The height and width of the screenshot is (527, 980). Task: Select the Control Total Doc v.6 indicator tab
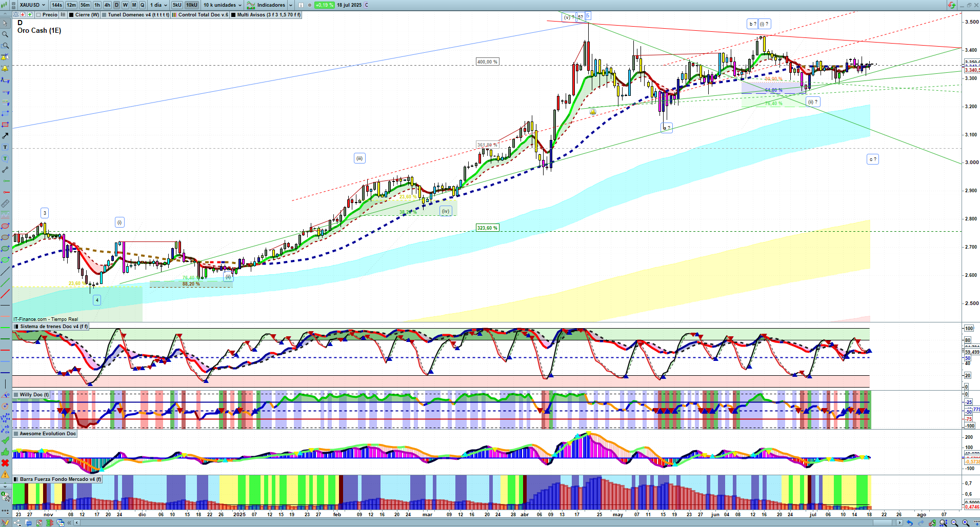203,15
